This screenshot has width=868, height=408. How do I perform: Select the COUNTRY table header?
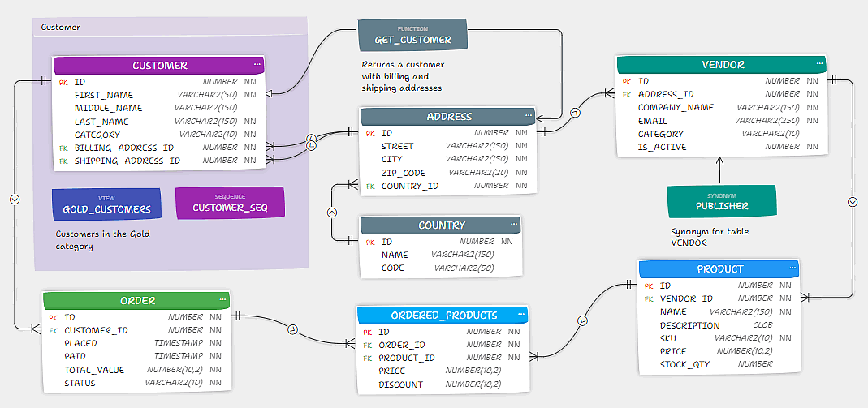point(441,225)
